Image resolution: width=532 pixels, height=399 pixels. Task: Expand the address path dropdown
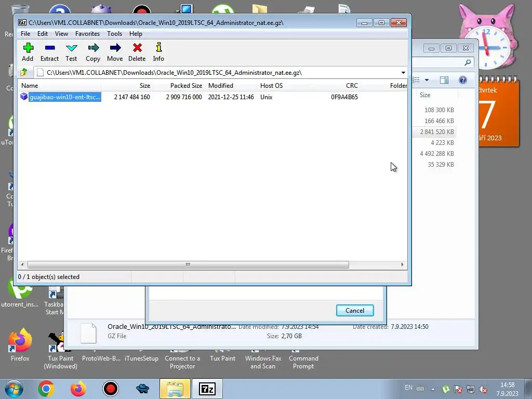click(x=403, y=73)
